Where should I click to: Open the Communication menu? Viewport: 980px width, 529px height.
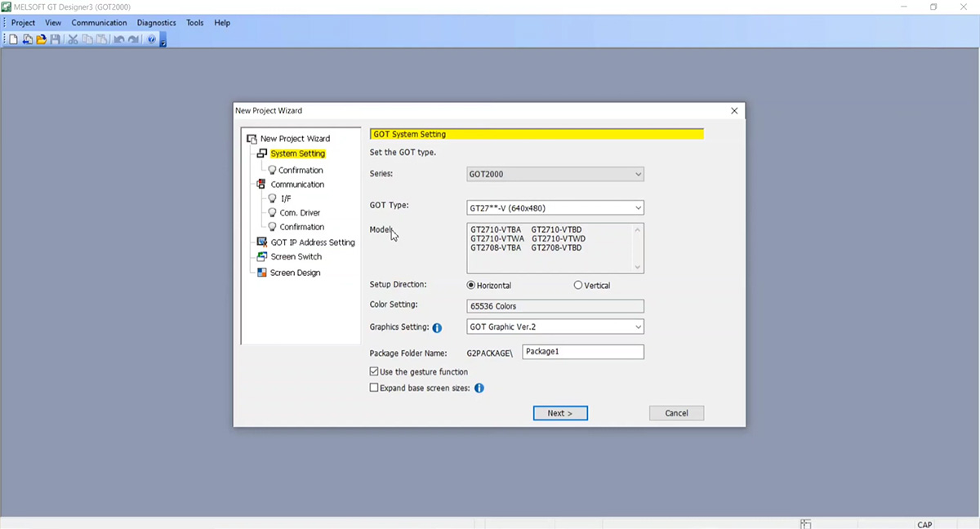(x=99, y=23)
